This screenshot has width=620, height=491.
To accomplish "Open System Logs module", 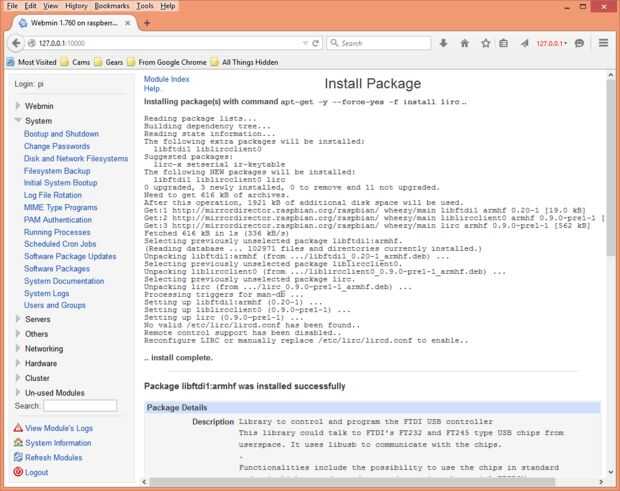I will (x=47, y=293).
